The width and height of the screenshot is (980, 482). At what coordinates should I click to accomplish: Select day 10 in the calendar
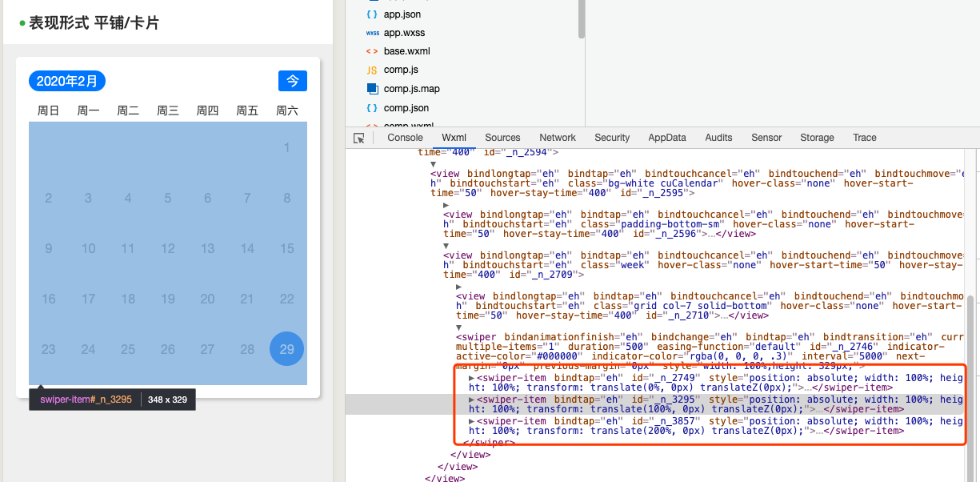tap(88, 248)
